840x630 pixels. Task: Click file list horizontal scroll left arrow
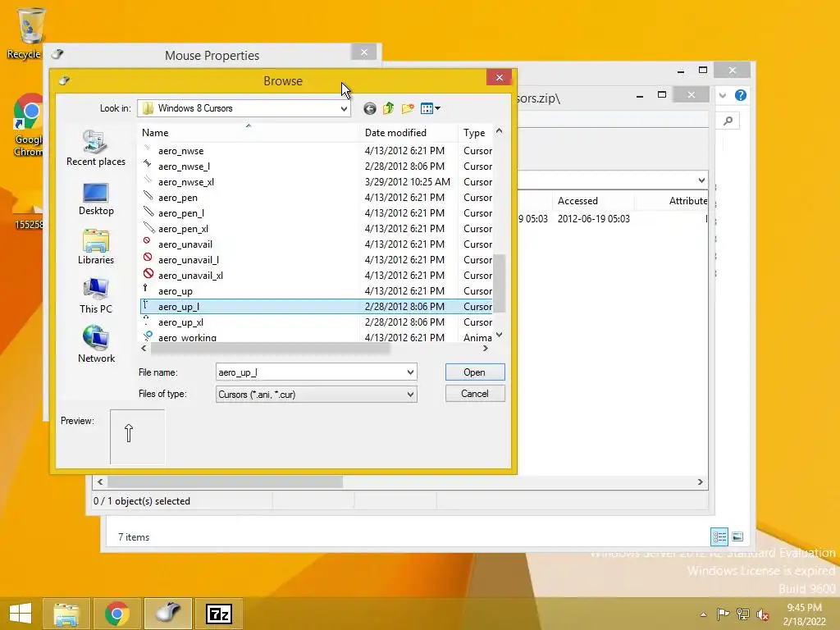click(144, 348)
